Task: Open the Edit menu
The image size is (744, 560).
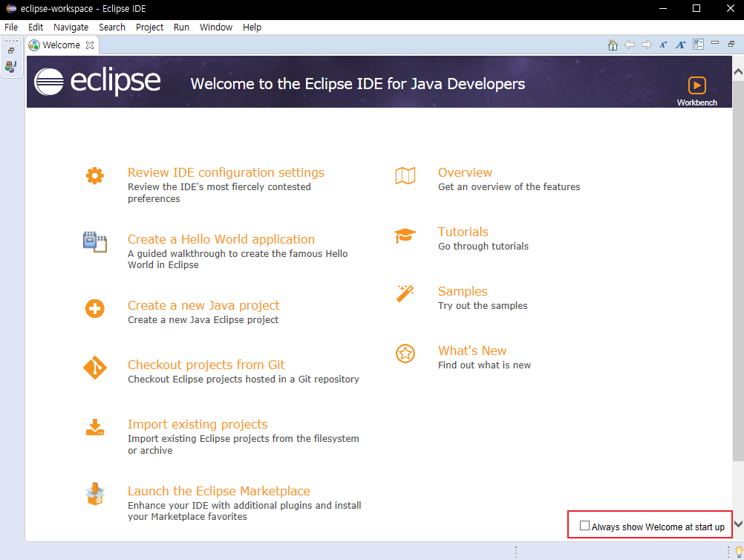Action: [36, 27]
